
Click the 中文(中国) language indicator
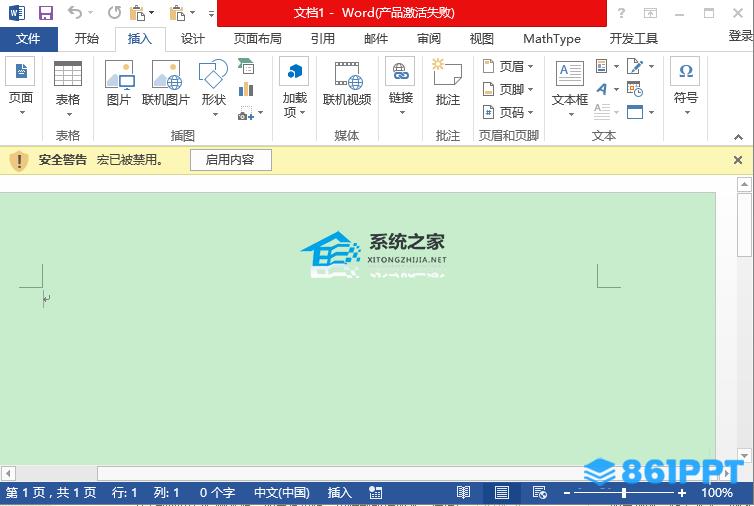[x=282, y=493]
